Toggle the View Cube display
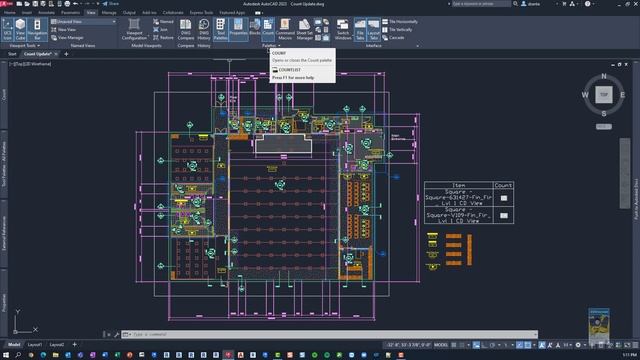640x360 pixels. (20, 29)
